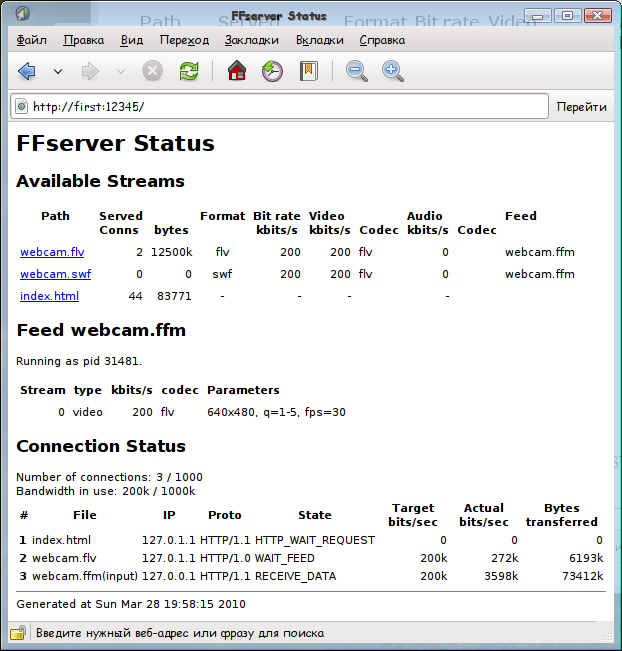The height and width of the screenshot is (651, 622).
Task: Click the grayed forward arrow
Action: coord(90,71)
